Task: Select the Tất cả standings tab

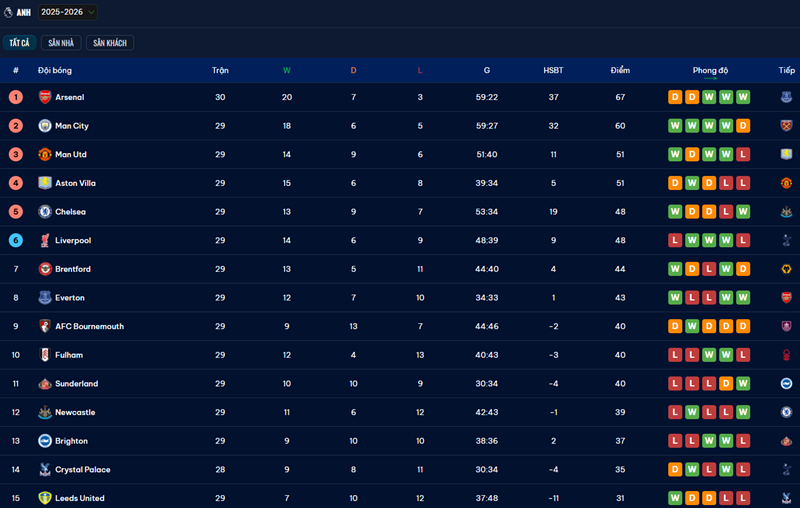Action: [19, 43]
